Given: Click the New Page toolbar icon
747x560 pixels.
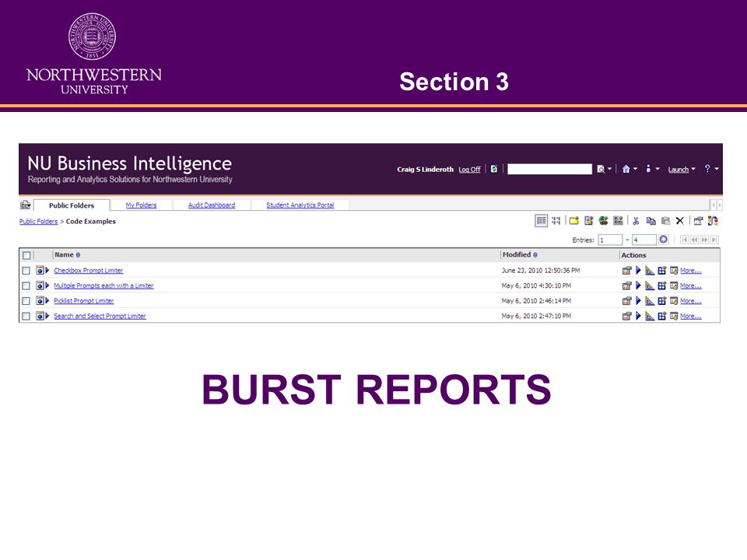Looking at the screenshot, I should click(619, 220).
